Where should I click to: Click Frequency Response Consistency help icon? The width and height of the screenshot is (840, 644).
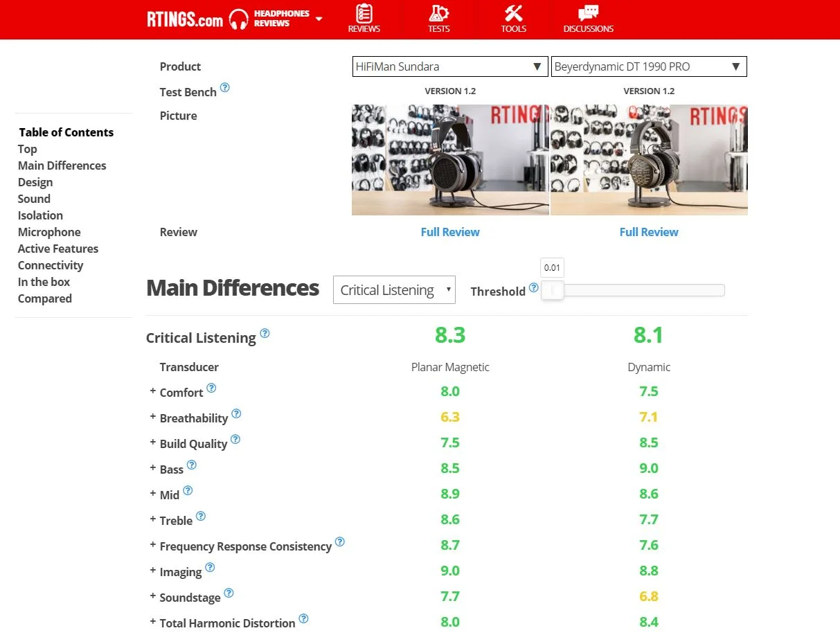(x=340, y=542)
